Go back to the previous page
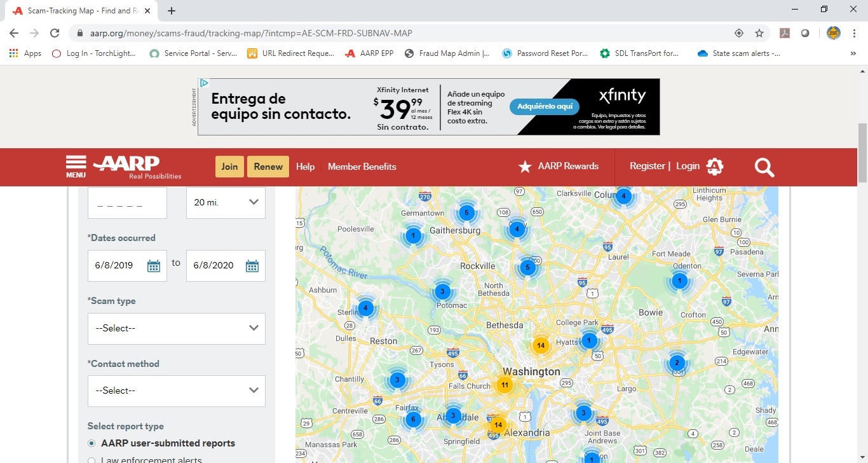The height and width of the screenshot is (463, 868). pyautogui.click(x=14, y=33)
